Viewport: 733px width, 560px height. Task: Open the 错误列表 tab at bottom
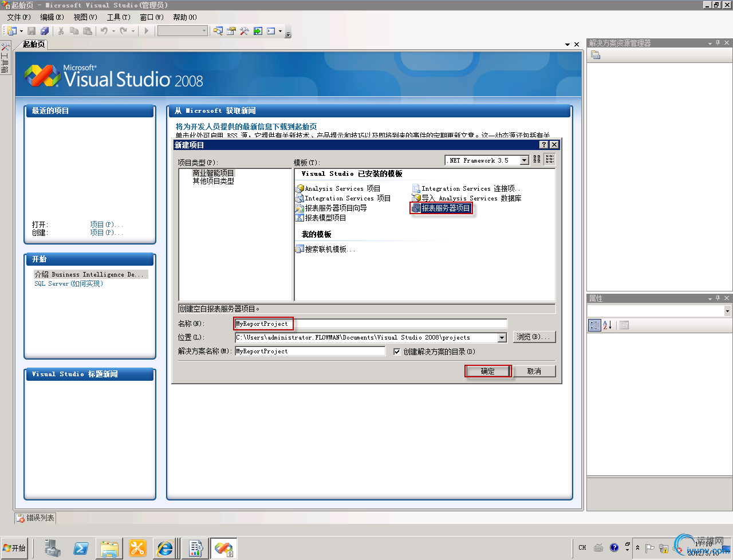pos(36,518)
